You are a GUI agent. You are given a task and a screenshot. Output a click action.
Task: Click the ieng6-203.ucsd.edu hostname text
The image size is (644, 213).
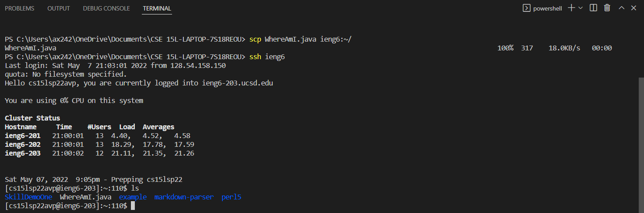(237, 83)
